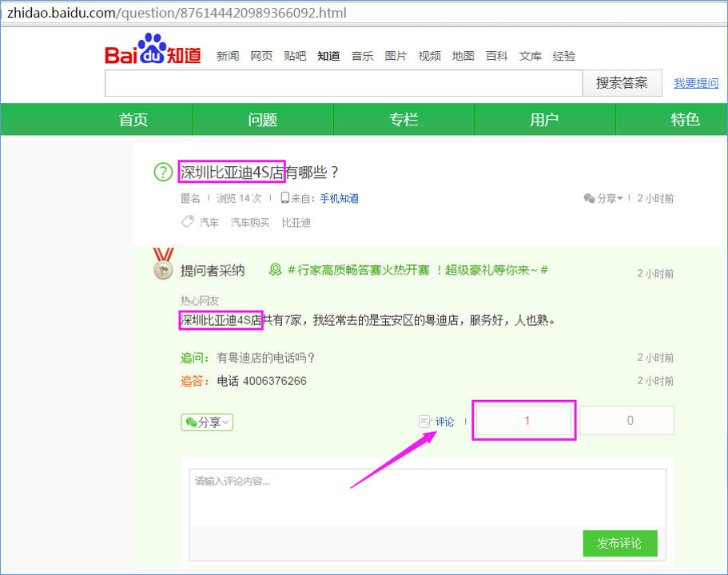Open the 新闻 navigation link
728x575 pixels.
tap(228, 56)
